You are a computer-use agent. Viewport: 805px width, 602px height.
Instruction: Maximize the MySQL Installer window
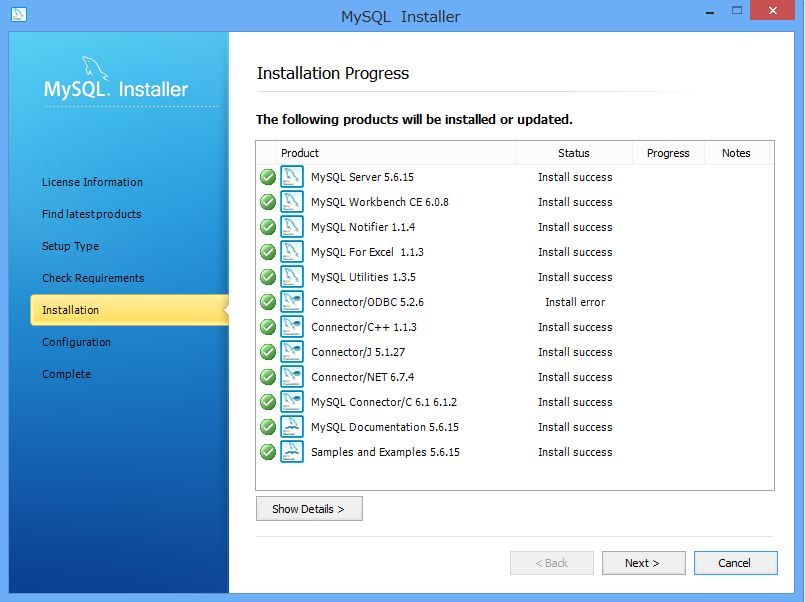(737, 11)
